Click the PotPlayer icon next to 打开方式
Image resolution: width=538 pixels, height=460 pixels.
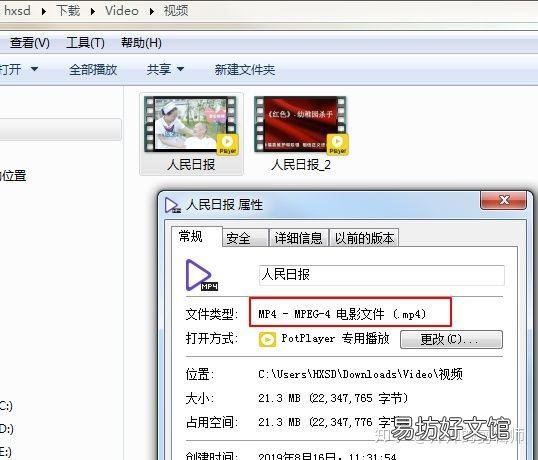267,340
